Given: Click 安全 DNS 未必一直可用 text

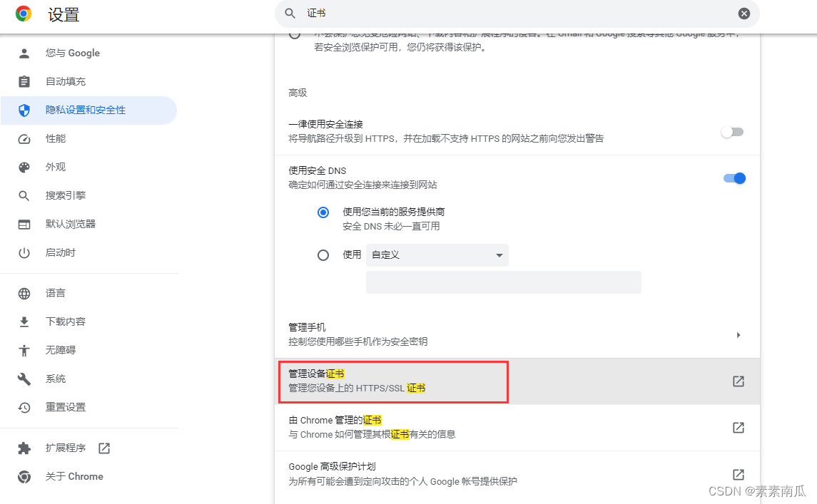Looking at the screenshot, I should [x=391, y=227].
